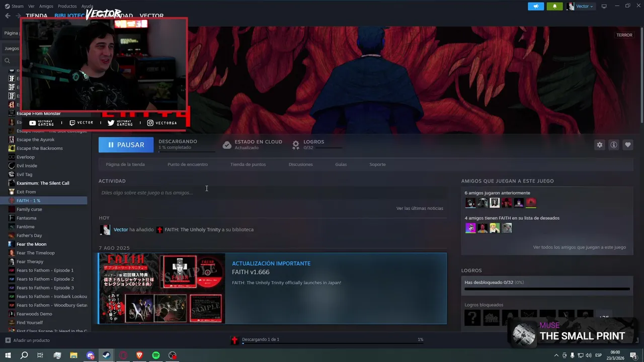Open the Discusiones tab

(300, 164)
